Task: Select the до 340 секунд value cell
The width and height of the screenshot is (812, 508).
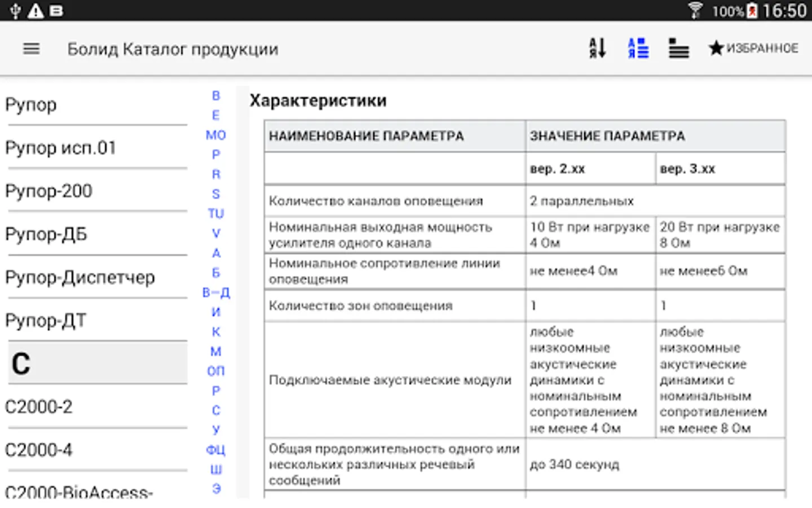Action: pos(655,465)
